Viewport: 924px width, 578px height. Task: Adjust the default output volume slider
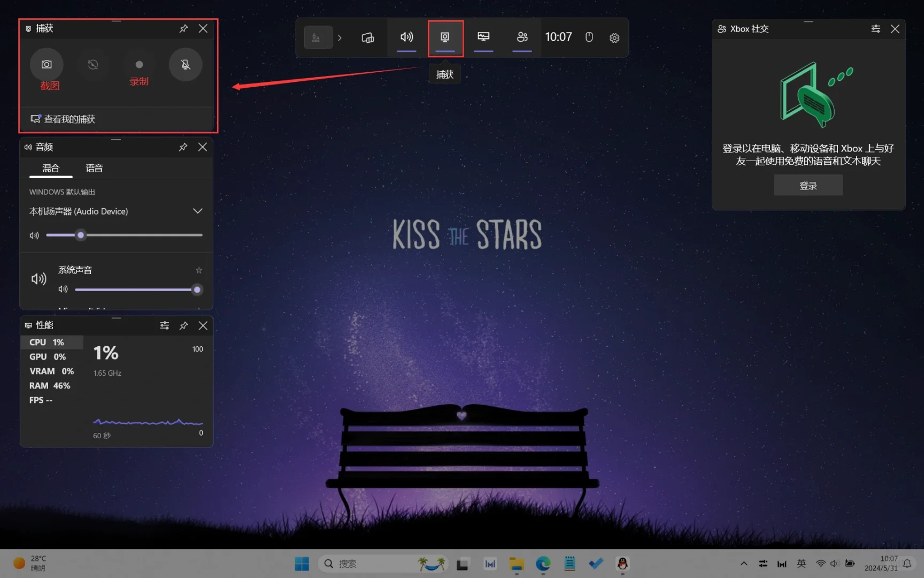pyautogui.click(x=124, y=235)
